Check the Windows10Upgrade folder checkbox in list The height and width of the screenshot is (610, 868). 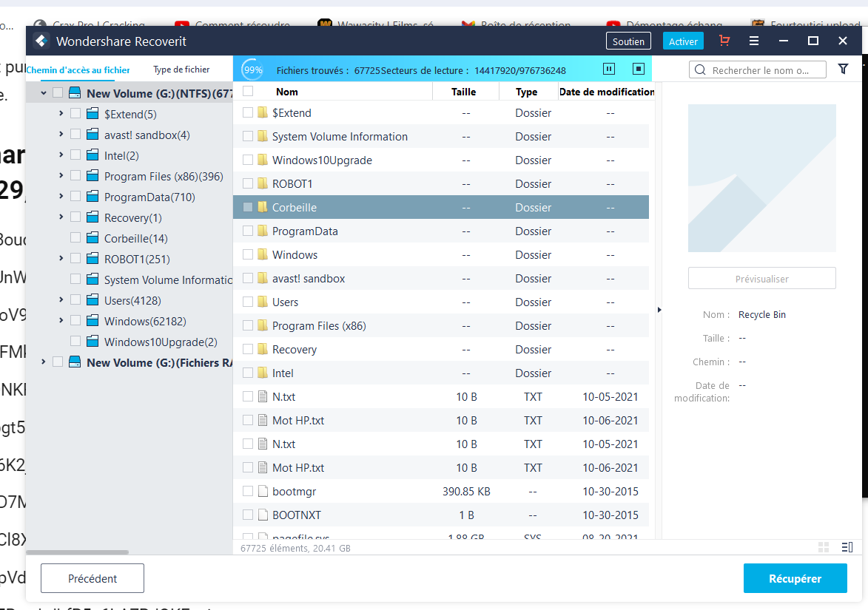247,160
